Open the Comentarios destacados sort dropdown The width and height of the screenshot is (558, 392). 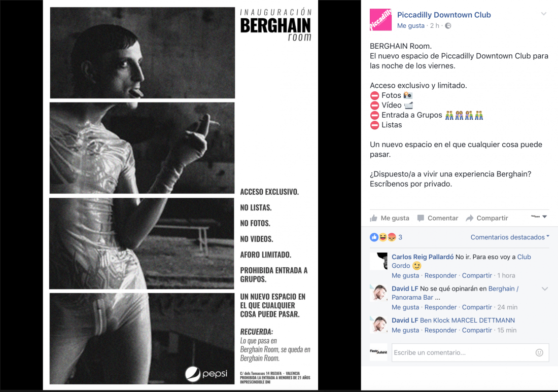(510, 237)
